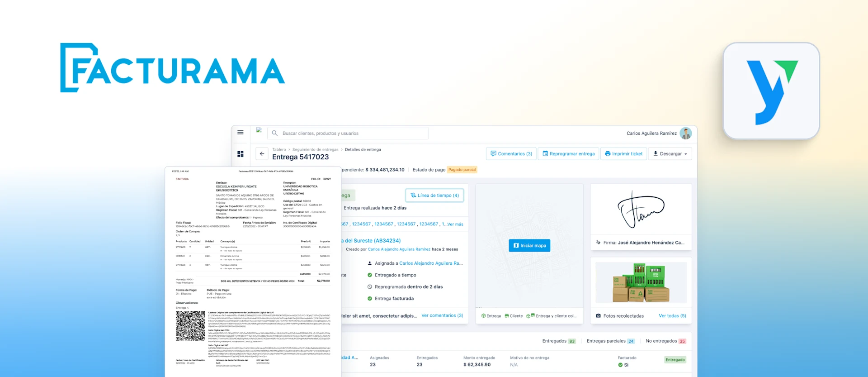
Task: Click the Entrega y cliente legend marker
Action: [531, 316]
